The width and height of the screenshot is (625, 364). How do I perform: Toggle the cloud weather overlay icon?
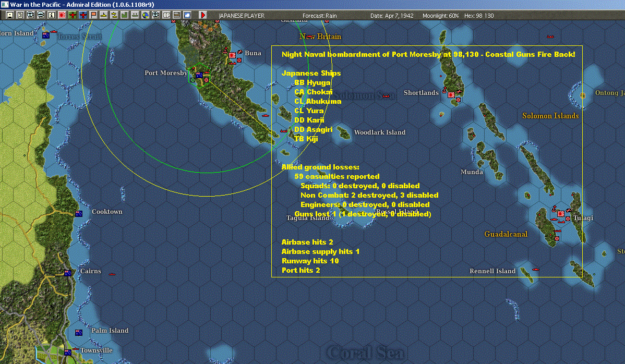[x=187, y=15]
